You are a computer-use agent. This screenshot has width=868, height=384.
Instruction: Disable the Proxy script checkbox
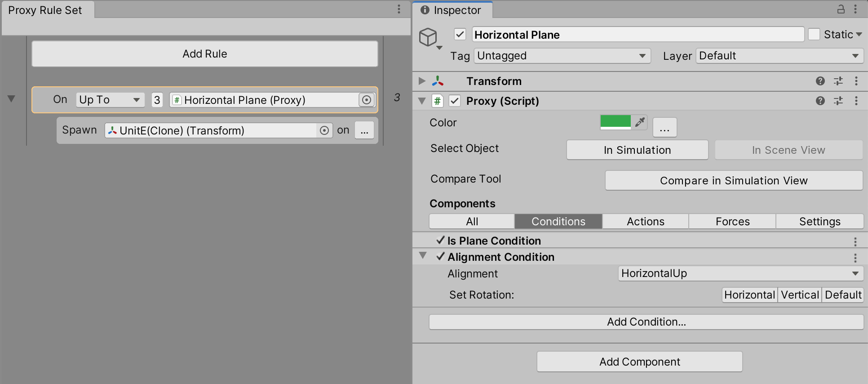tap(455, 101)
